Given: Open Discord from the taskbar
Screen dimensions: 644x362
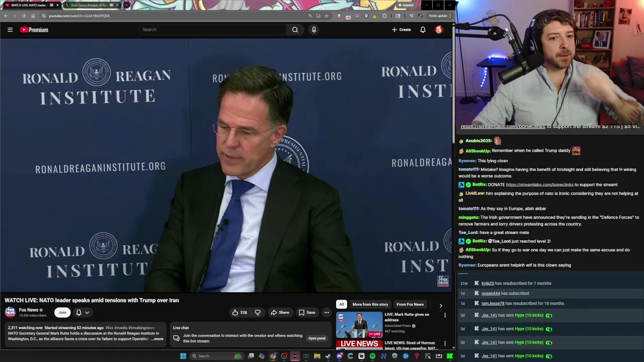Looking at the screenshot, I should pyautogui.click(x=339, y=356).
